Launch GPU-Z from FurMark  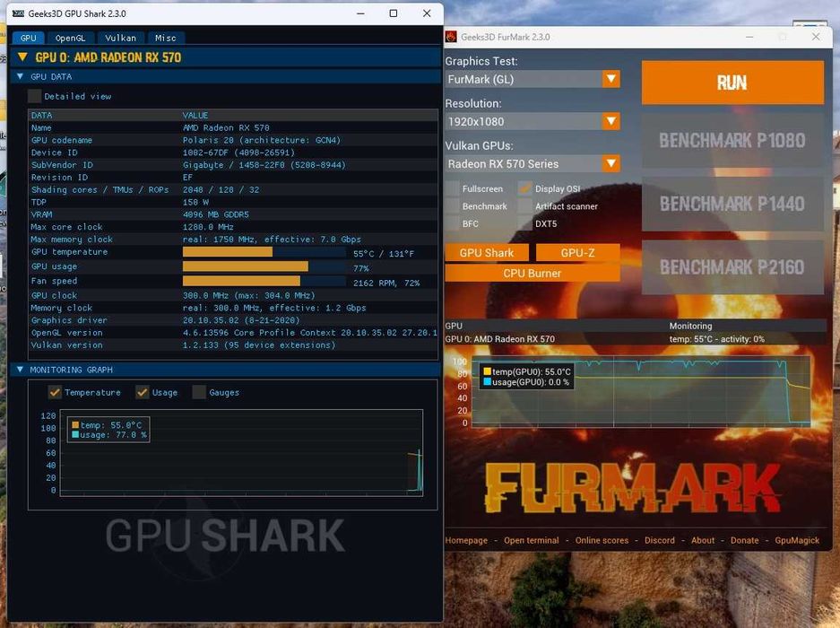click(577, 253)
